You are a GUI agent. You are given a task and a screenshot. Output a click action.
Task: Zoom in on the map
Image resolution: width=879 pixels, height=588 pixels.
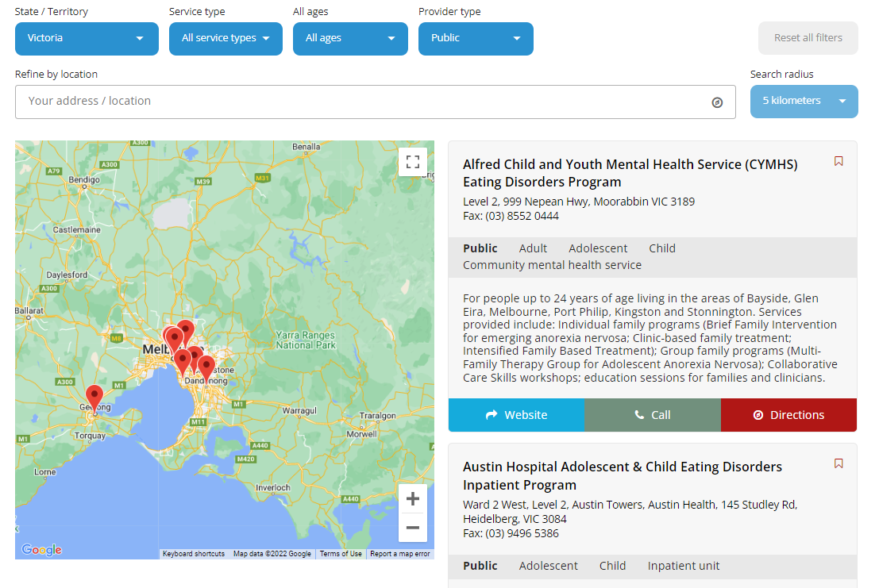(x=413, y=498)
